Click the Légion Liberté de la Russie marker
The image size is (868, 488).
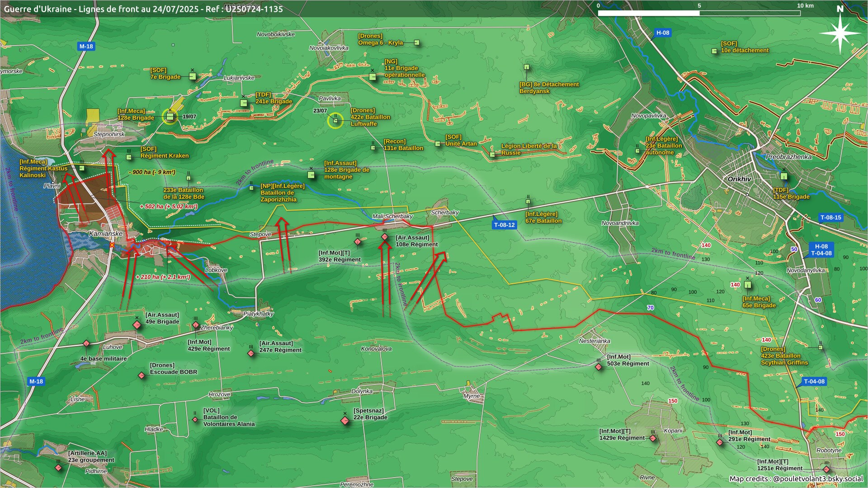click(492, 155)
